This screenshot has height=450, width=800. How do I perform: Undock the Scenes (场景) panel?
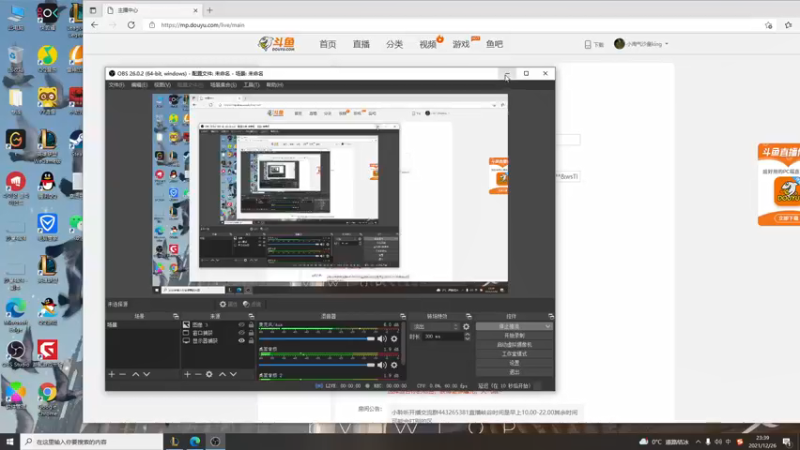pyautogui.click(x=176, y=316)
